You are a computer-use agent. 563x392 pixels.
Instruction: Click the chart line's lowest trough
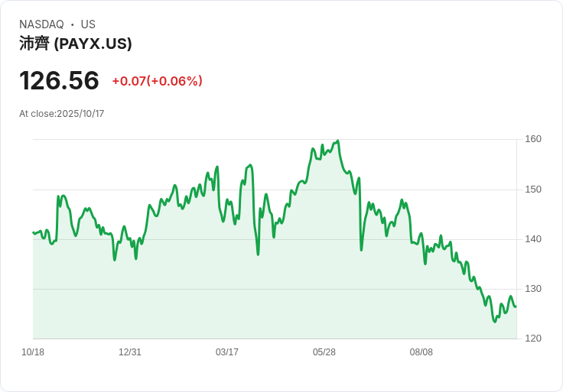[x=495, y=322]
